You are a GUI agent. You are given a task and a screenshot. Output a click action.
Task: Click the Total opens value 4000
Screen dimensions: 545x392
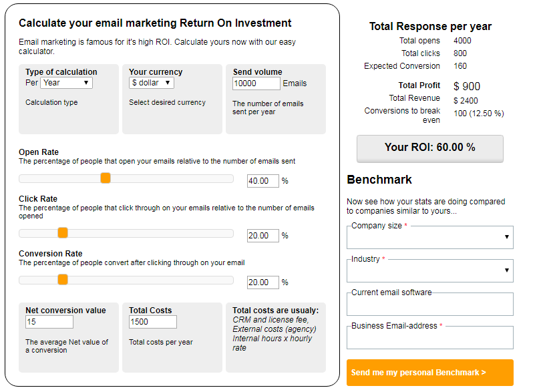coord(462,41)
